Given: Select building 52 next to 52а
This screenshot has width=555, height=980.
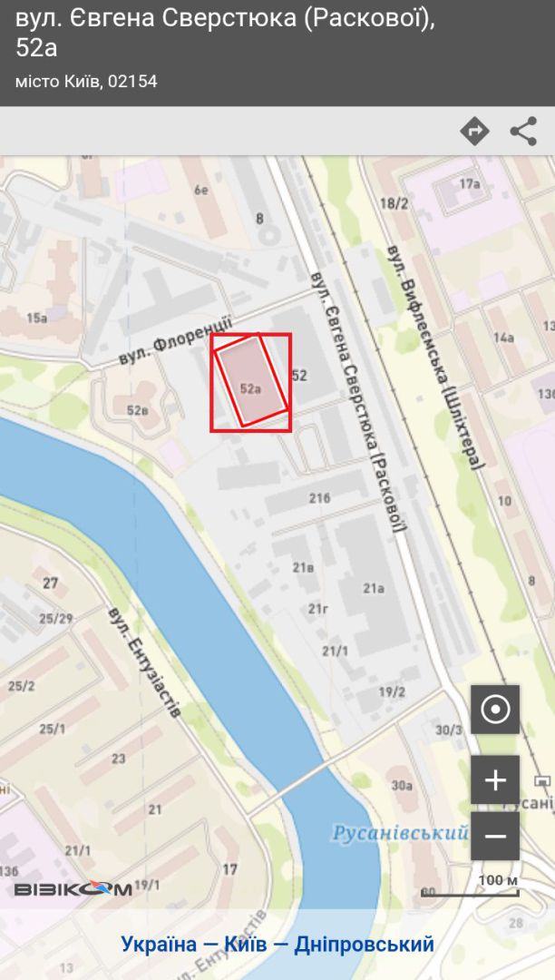Looking at the screenshot, I should pos(299,375).
